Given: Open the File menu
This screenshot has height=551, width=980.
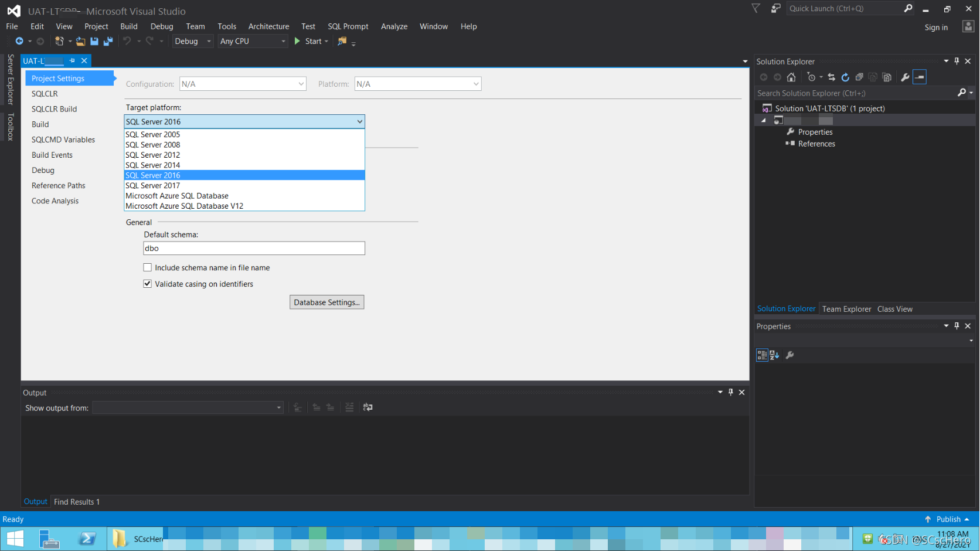Looking at the screenshot, I should (12, 26).
